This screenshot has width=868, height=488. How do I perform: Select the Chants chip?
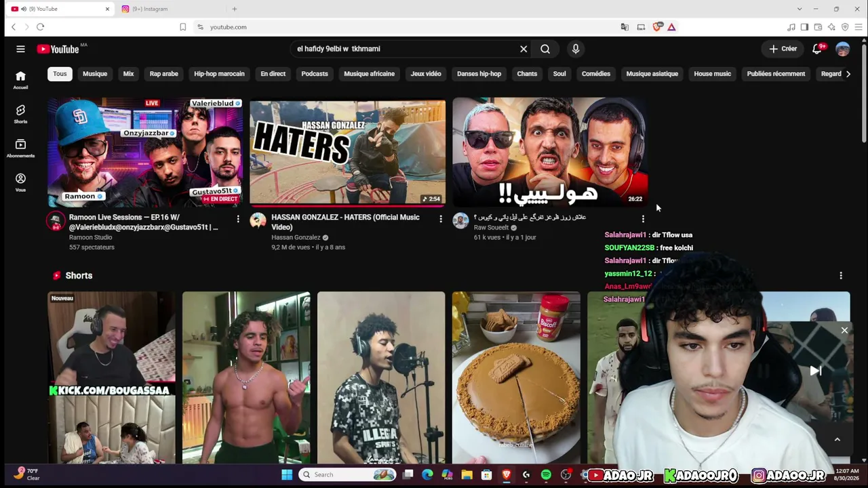(x=527, y=74)
